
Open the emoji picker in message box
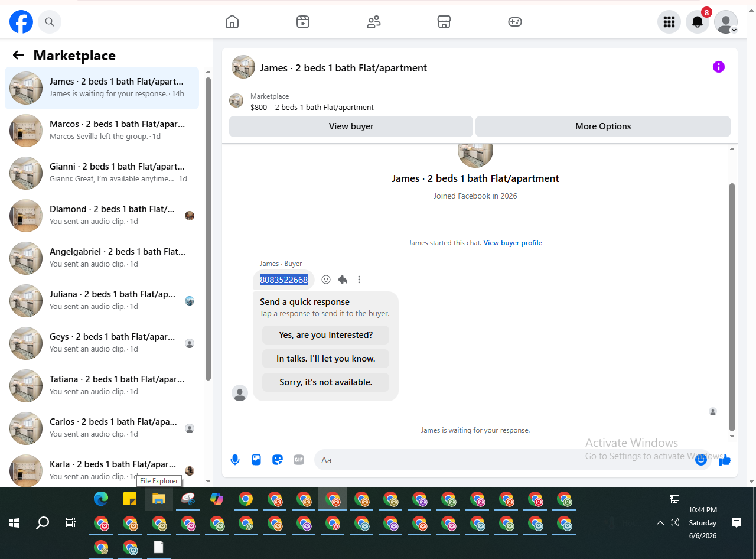(x=701, y=460)
